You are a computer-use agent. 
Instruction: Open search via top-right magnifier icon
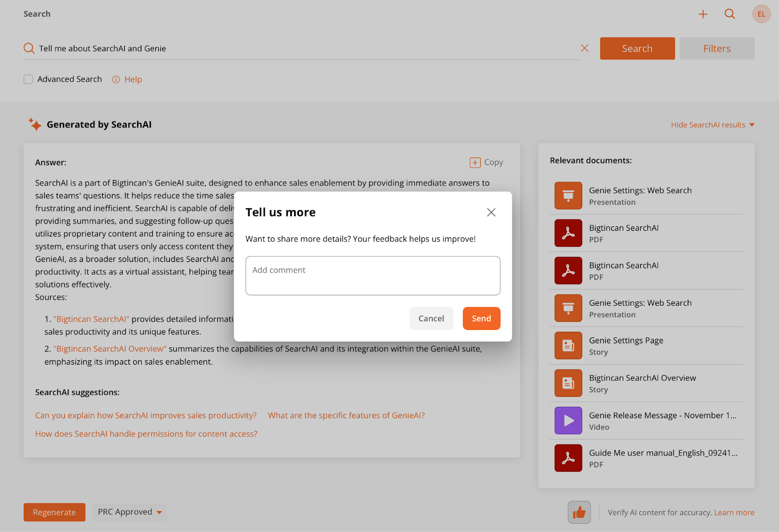coord(729,14)
